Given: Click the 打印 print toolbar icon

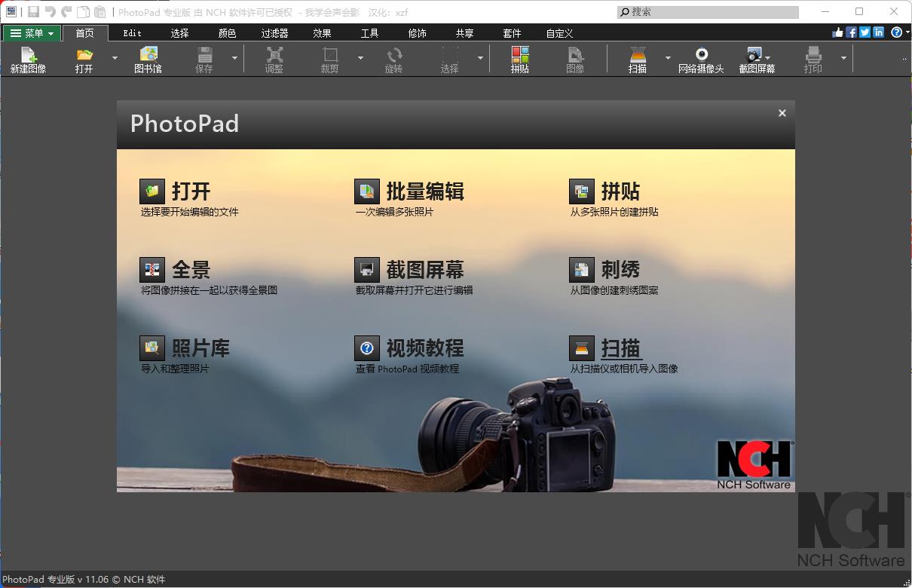Looking at the screenshot, I should (x=813, y=59).
